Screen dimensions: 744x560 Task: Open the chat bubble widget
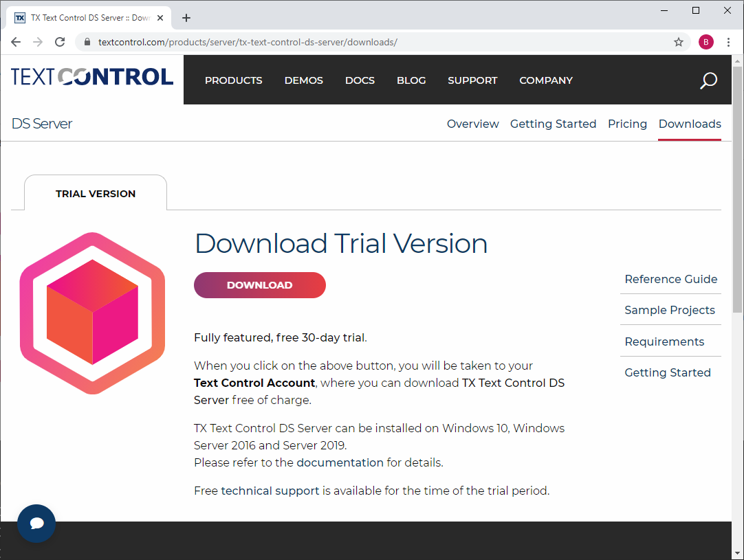point(36,523)
